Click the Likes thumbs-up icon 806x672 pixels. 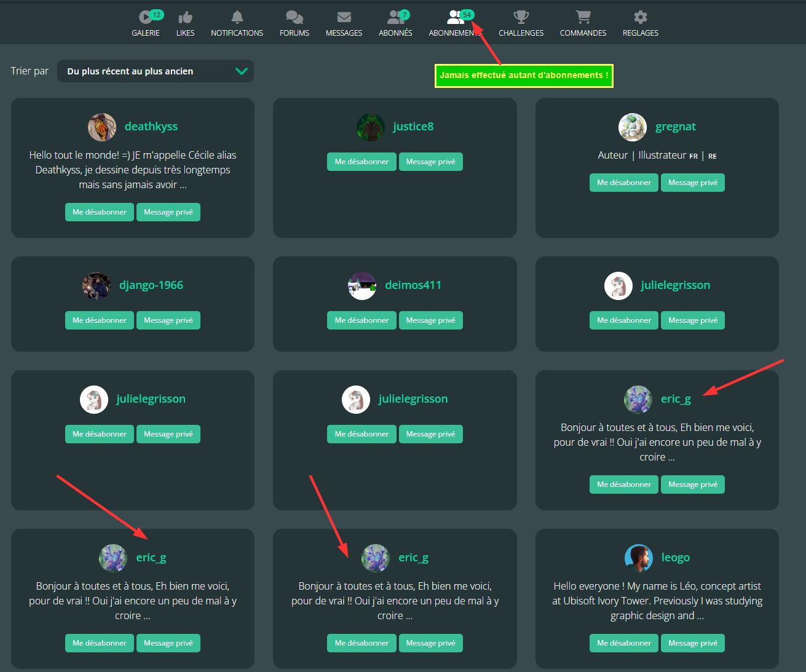[185, 18]
